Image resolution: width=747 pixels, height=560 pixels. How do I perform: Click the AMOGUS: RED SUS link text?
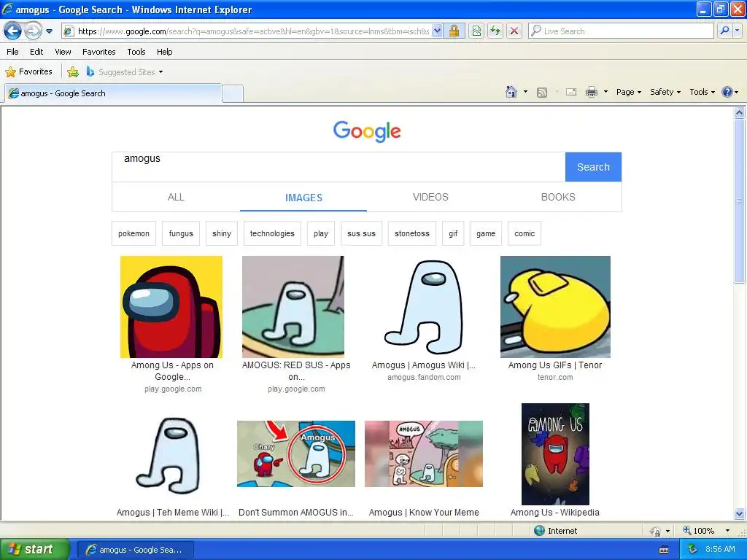296,371
